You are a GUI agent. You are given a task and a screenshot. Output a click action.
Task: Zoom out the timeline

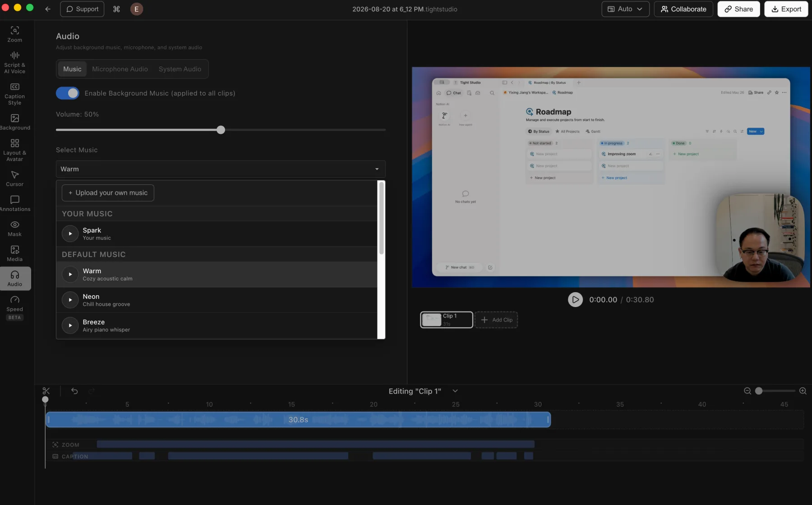747,391
